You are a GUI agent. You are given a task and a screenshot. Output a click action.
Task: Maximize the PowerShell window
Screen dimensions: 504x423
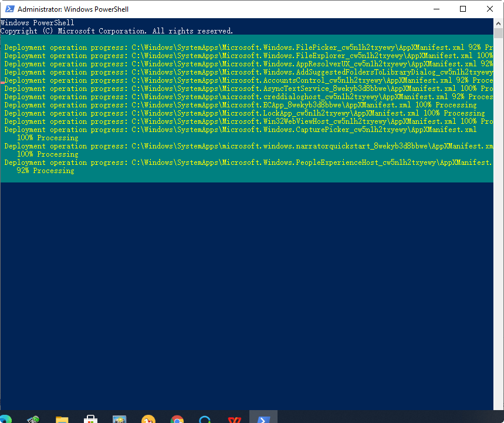[463, 9]
